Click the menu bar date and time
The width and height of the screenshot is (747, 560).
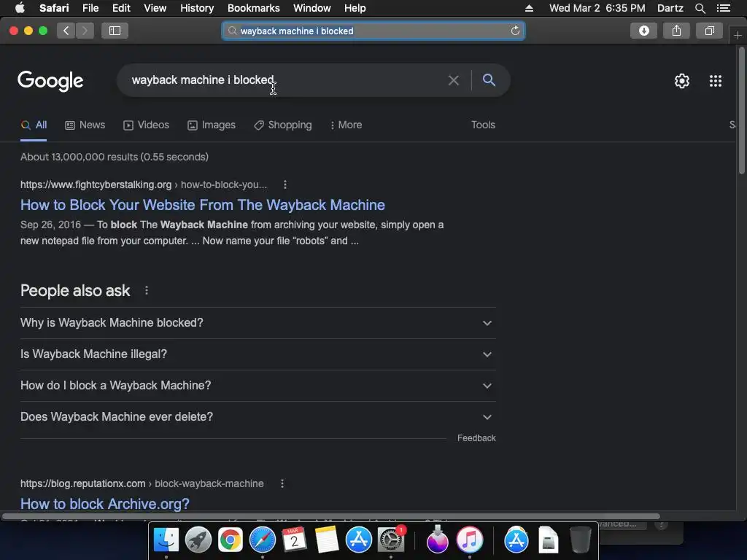pos(597,8)
